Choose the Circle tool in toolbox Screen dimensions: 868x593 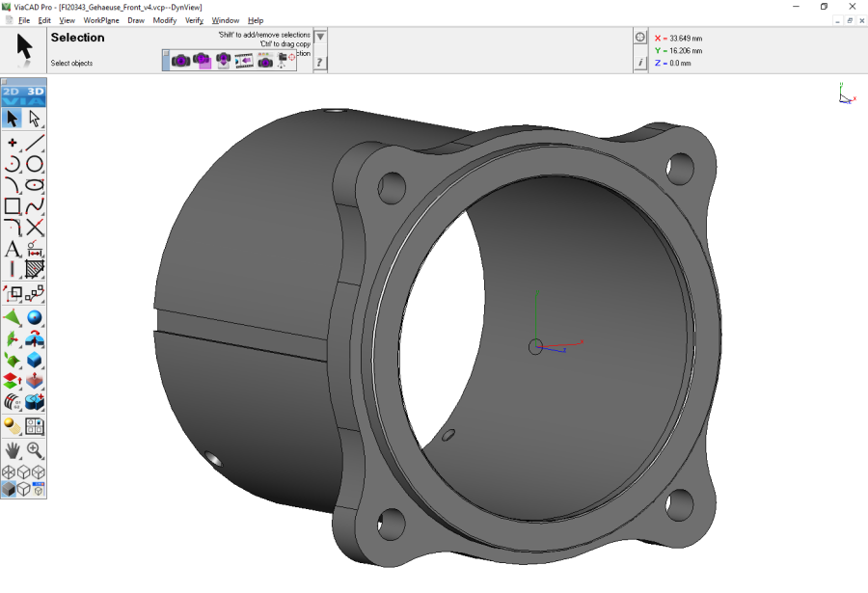pos(35,163)
